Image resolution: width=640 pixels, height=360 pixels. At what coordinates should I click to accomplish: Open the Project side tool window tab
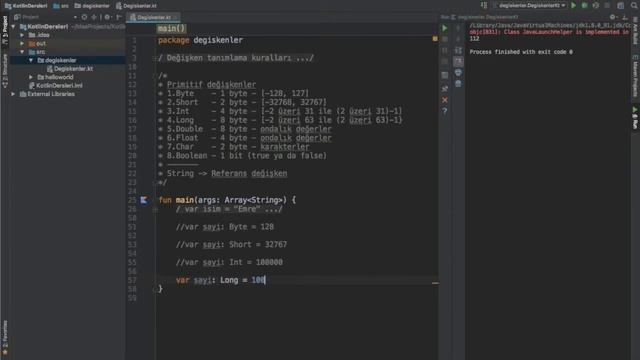[x=5, y=30]
